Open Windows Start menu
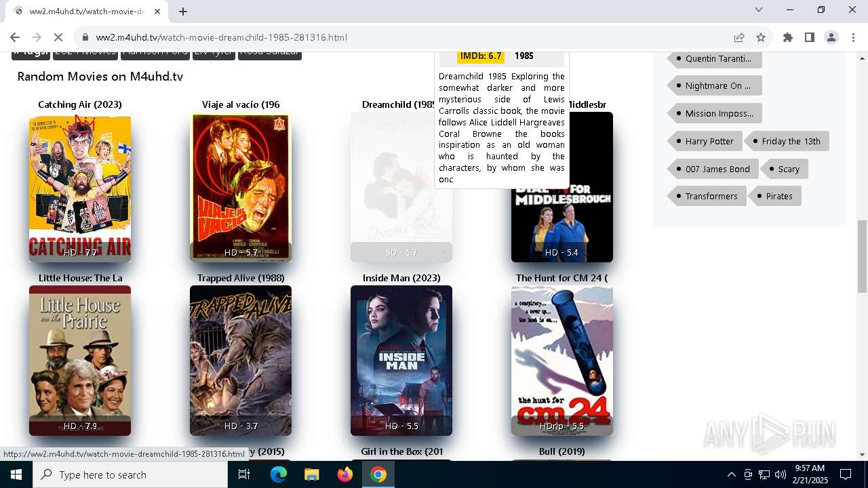The width and height of the screenshot is (868, 488). click(16, 474)
